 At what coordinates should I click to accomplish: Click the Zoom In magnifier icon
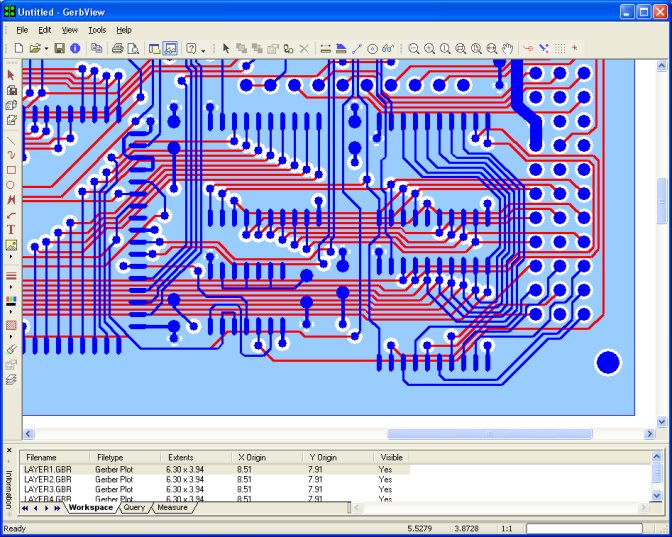click(x=429, y=48)
